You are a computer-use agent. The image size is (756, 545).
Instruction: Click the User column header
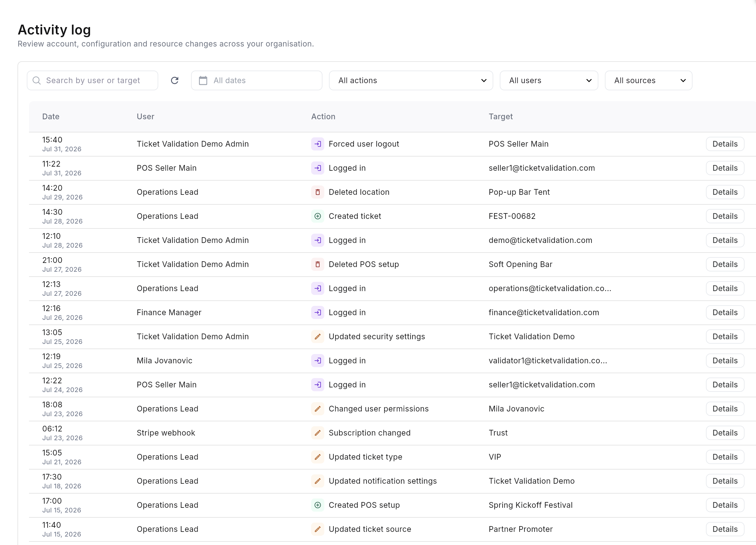click(145, 117)
